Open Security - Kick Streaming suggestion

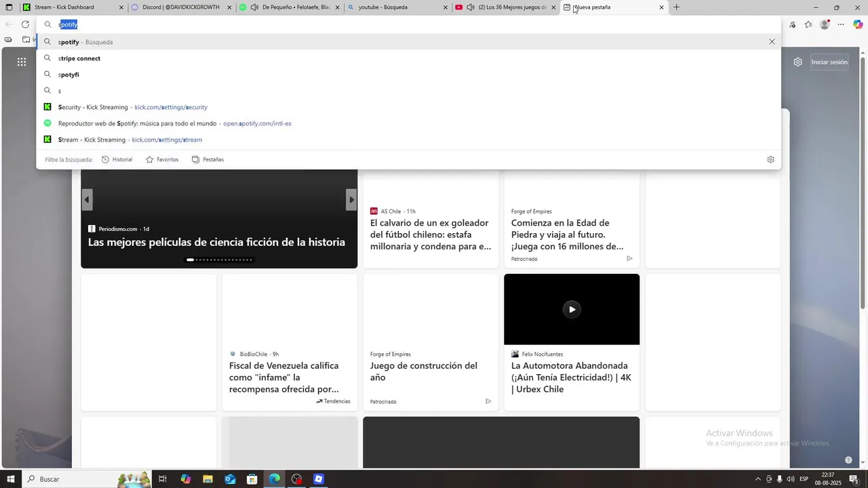408,107
